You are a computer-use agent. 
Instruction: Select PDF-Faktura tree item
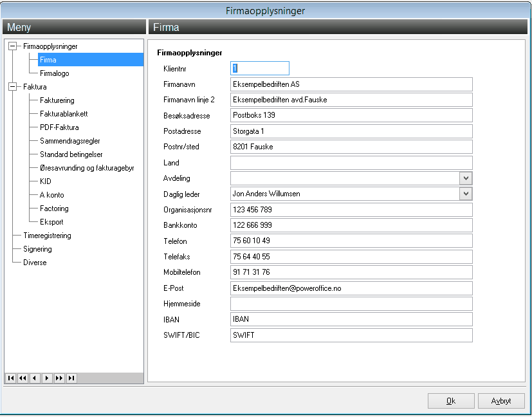(59, 127)
